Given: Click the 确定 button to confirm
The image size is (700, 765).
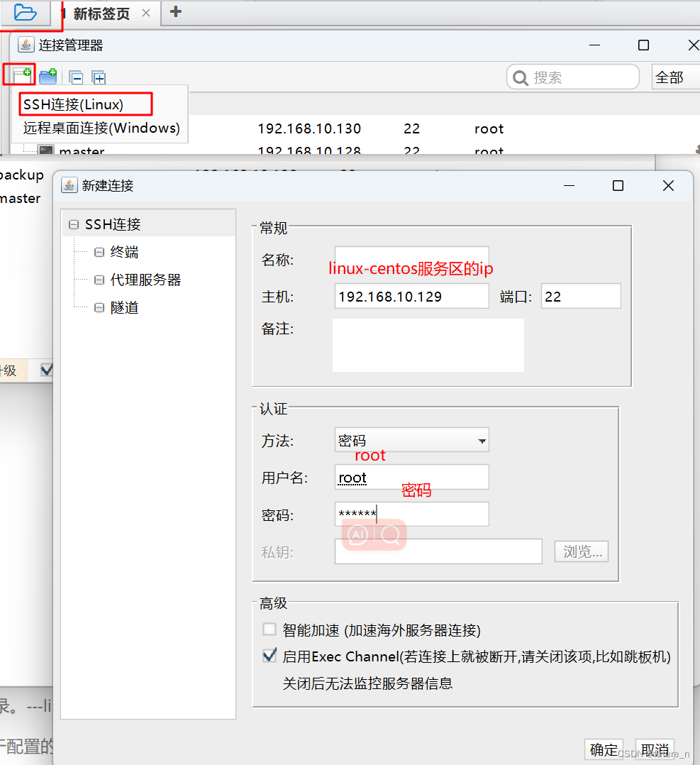Looking at the screenshot, I should coord(604,749).
